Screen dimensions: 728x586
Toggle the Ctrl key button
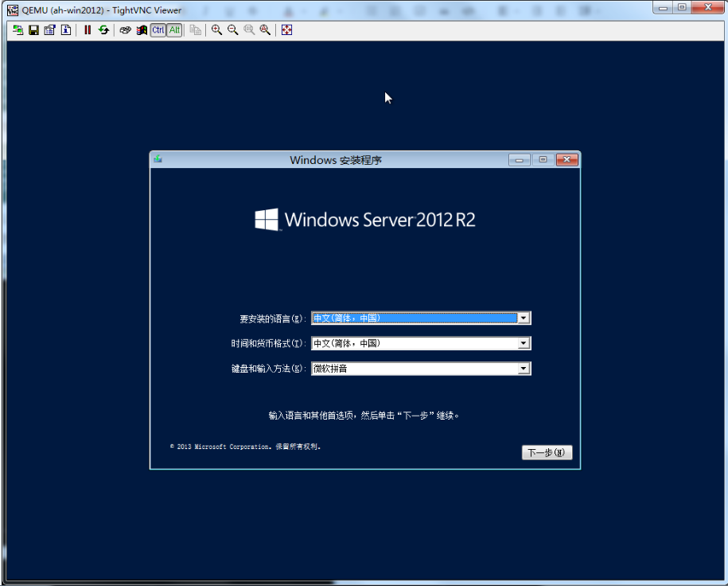coord(158,30)
